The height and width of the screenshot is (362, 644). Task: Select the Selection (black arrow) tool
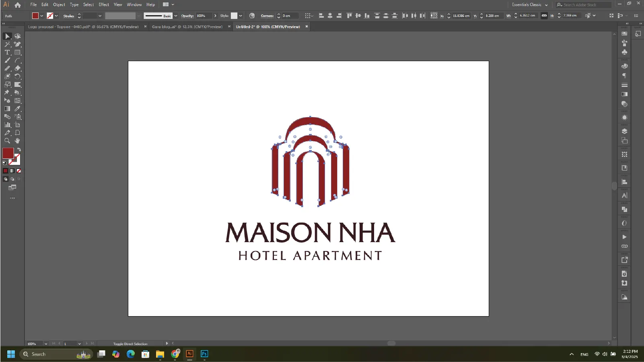click(x=7, y=36)
